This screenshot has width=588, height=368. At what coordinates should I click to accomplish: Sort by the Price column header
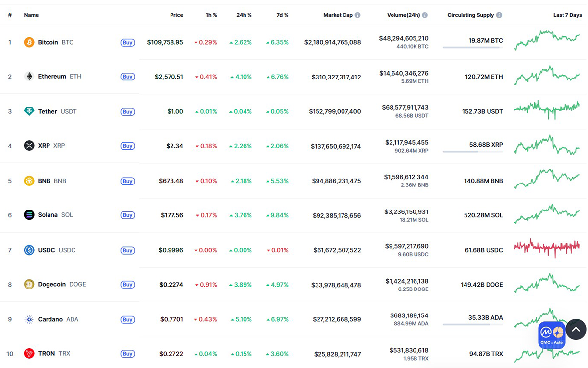176,15
